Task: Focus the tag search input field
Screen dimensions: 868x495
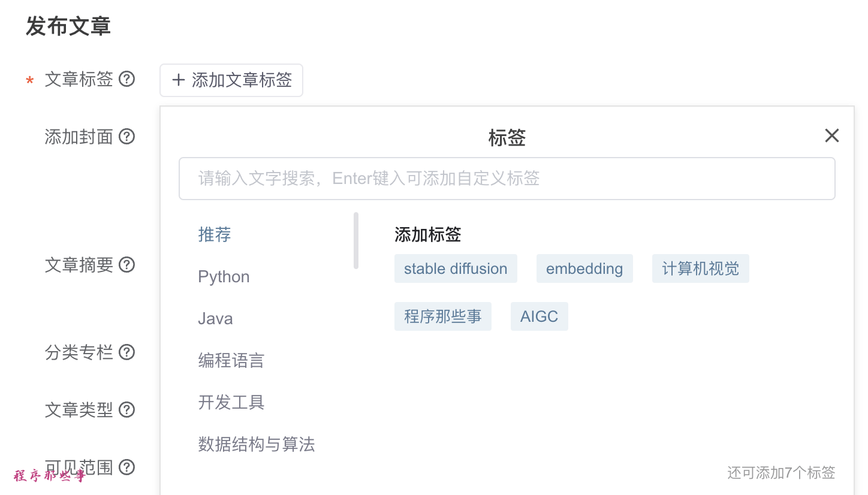Action: pyautogui.click(x=507, y=179)
